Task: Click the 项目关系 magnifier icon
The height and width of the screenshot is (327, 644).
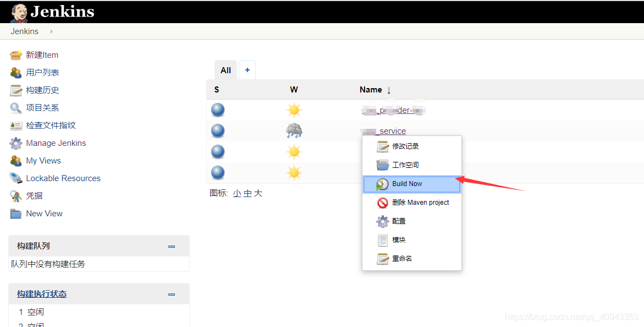Action: point(15,108)
